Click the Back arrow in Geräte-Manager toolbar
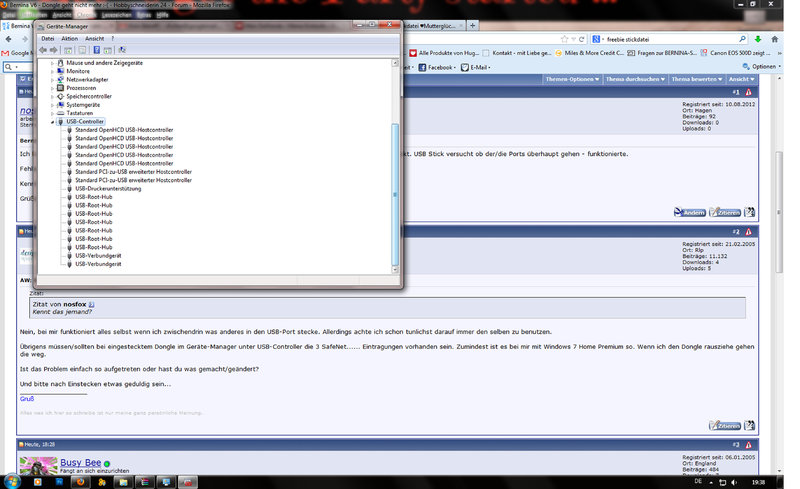The image size is (800, 489). [43, 50]
